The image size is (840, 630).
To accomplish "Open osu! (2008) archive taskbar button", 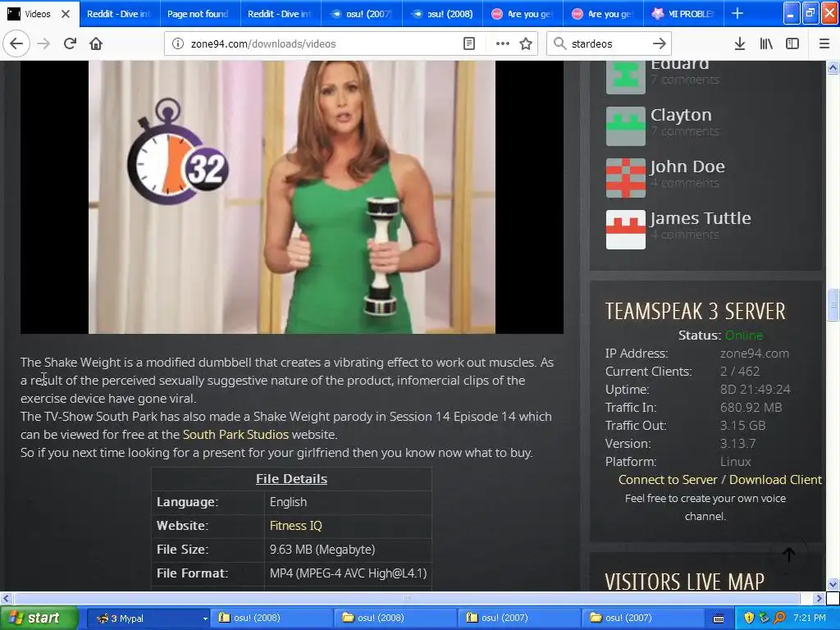I will coord(272,619).
